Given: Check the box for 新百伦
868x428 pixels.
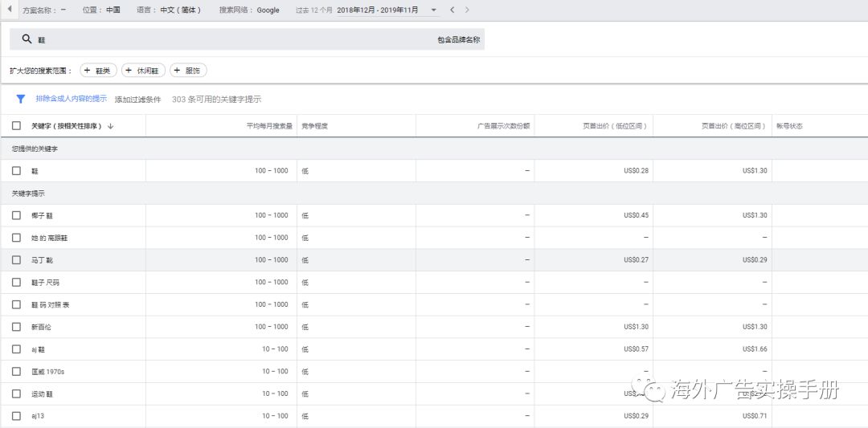Looking at the screenshot, I should click(17, 327).
